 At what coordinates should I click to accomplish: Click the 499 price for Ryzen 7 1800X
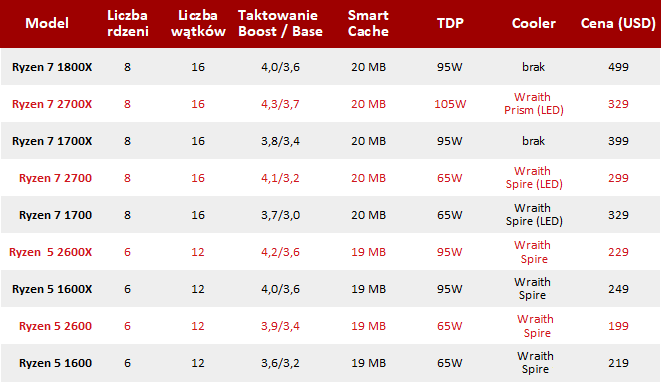[x=618, y=67]
